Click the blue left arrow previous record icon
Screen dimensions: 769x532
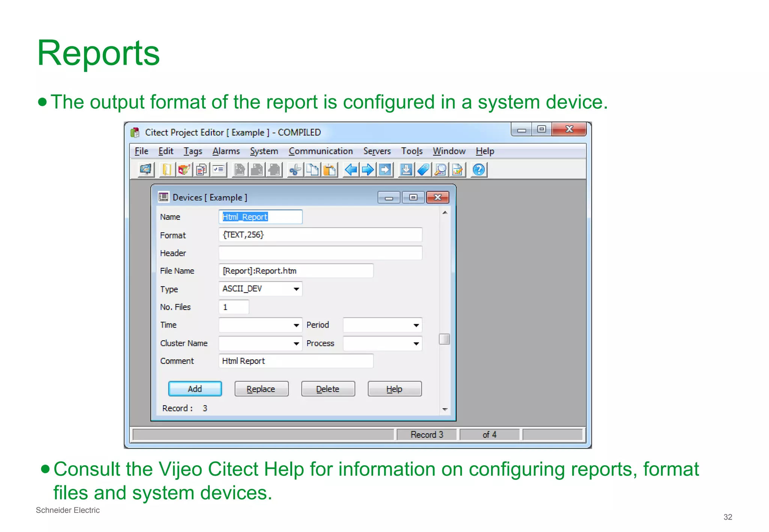pyautogui.click(x=351, y=170)
